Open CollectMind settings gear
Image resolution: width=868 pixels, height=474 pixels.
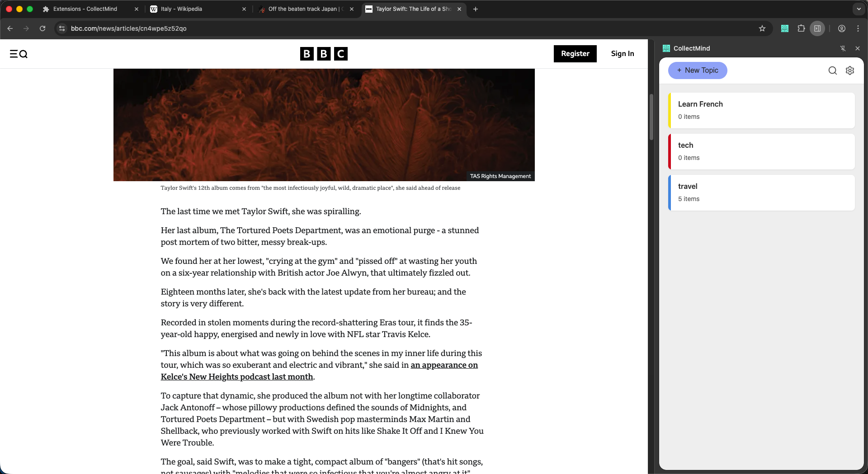[850, 70]
